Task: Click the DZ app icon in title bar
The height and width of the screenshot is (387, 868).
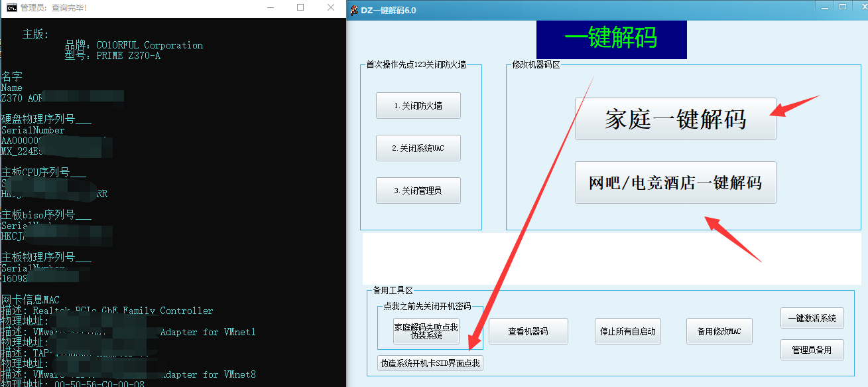Action: click(x=353, y=9)
